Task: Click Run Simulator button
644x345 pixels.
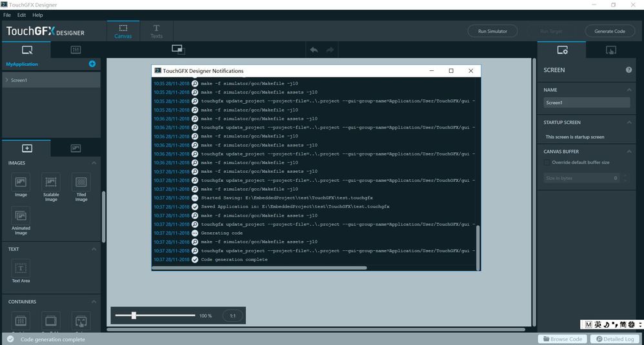Action: [x=492, y=31]
